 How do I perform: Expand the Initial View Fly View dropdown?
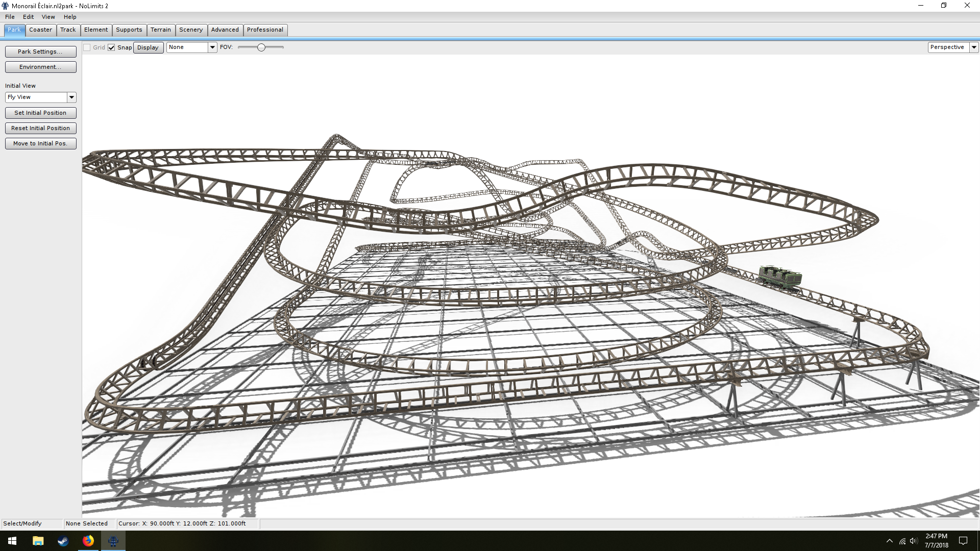tap(71, 97)
